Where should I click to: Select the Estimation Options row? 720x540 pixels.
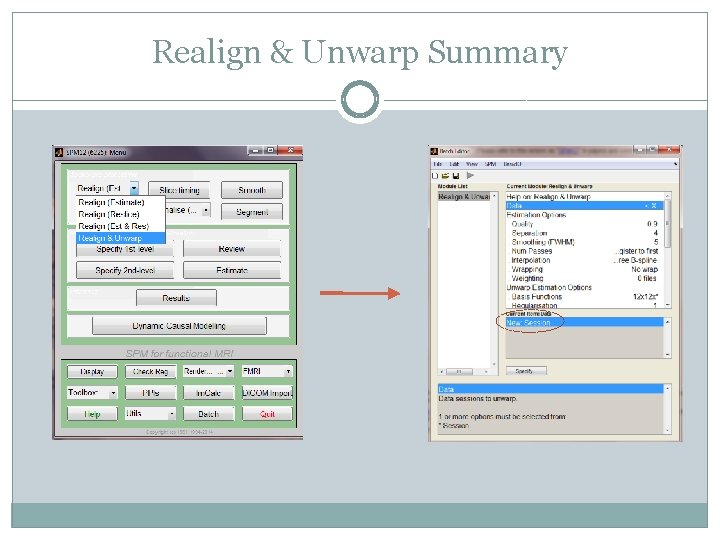585,215
